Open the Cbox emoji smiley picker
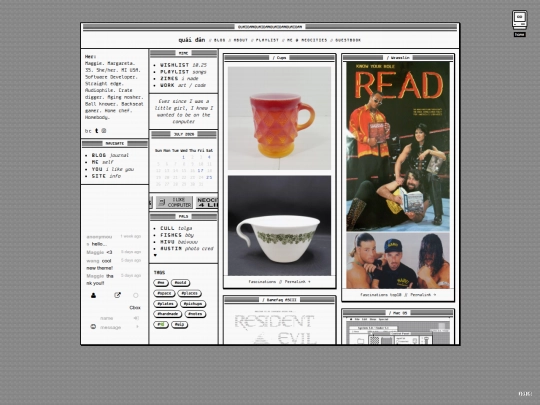The image size is (540, 405). pos(93,326)
